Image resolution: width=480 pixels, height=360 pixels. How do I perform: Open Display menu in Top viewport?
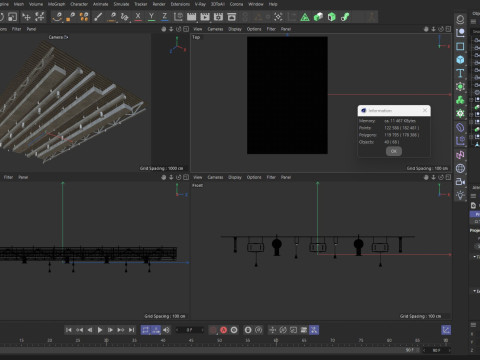click(x=235, y=29)
